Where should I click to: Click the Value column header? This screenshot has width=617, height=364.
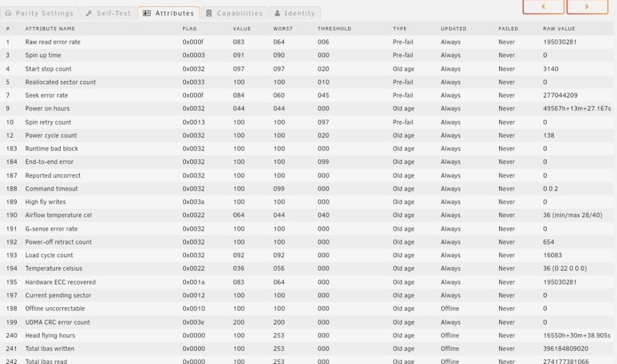pyautogui.click(x=242, y=29)
